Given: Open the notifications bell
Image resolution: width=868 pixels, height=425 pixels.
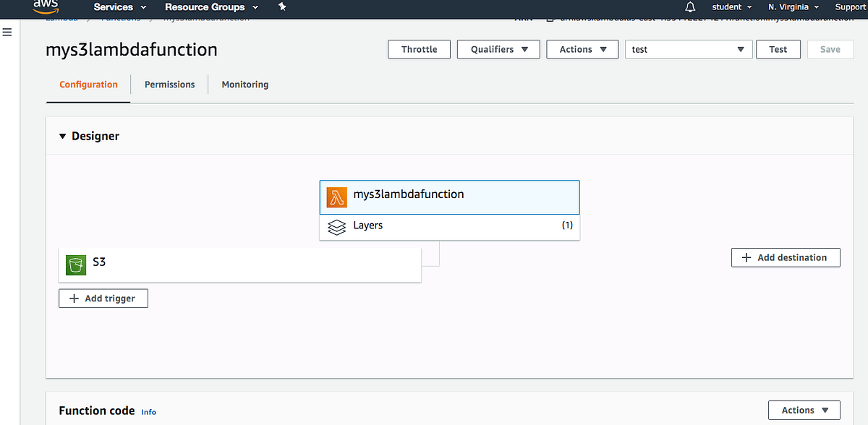Looking at the screenshot, I should point(689,7).
